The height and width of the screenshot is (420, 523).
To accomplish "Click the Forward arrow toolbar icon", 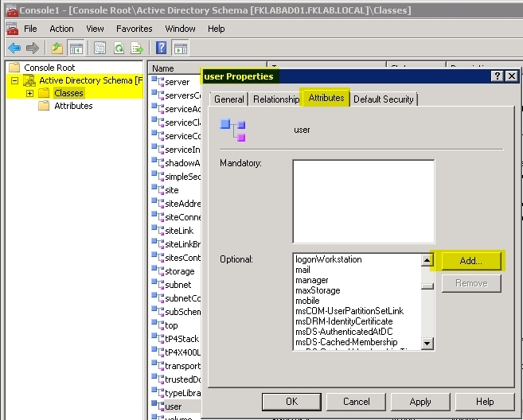I will pyautogui.click(x=33, y=48).
